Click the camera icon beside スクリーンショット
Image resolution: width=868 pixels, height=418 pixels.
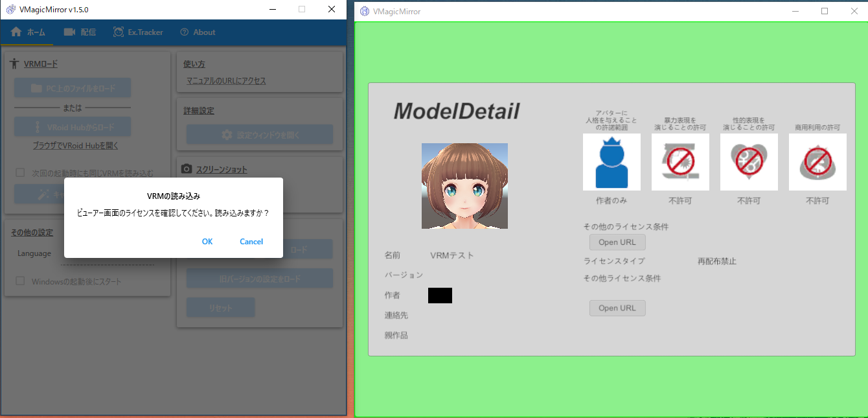(x=187, y=169)
